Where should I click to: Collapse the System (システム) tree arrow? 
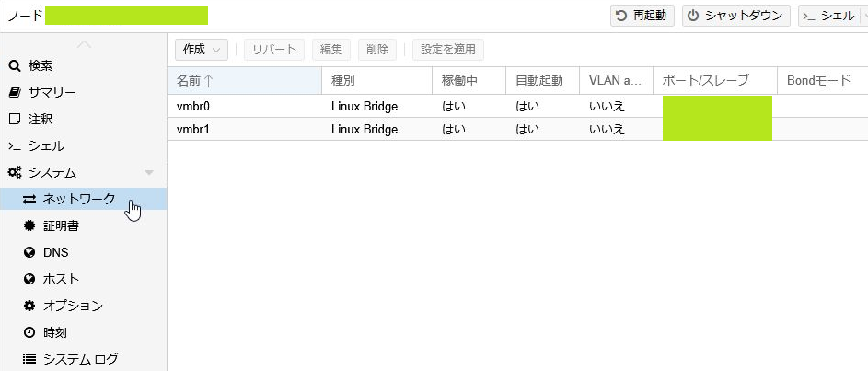pyautogui.click(x=149, y=173)
